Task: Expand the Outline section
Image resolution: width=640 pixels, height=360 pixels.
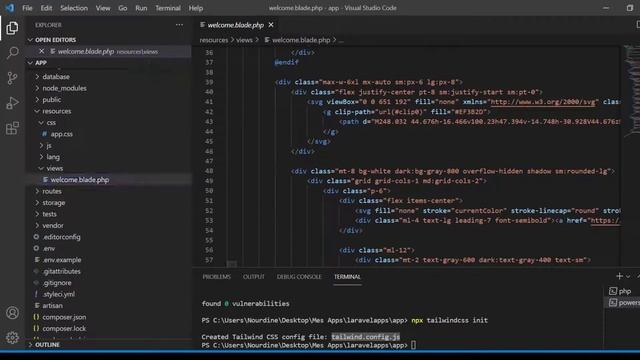Action: point(47,345)
